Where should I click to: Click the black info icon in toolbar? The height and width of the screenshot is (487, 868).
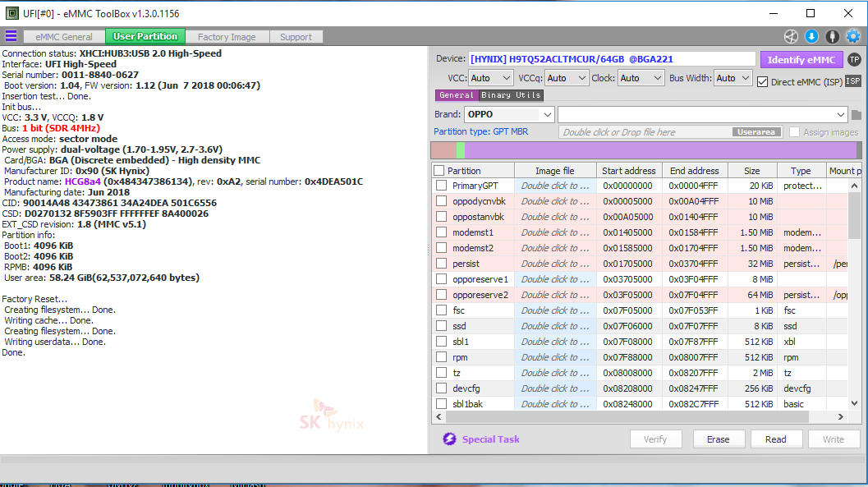coord(832,36)
